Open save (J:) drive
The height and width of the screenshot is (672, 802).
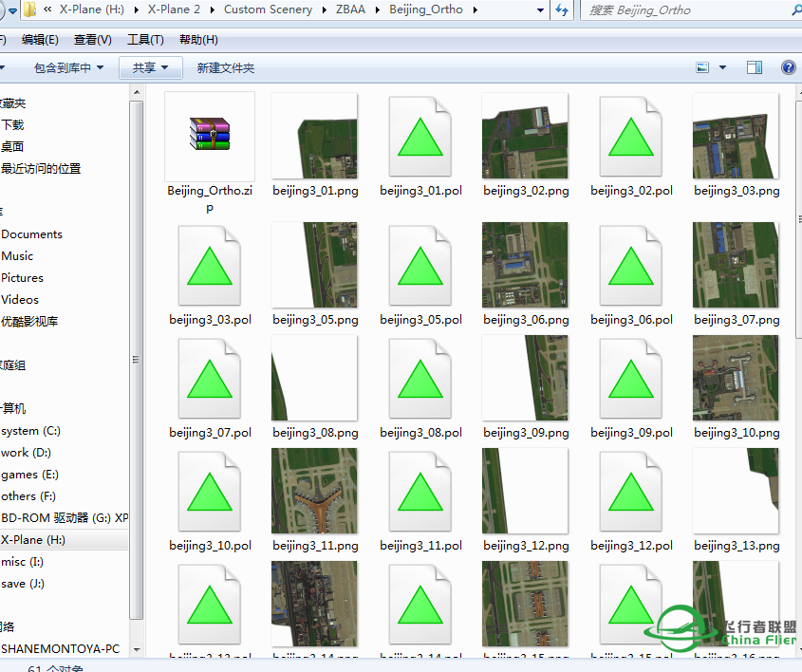[x=23, y=584]
